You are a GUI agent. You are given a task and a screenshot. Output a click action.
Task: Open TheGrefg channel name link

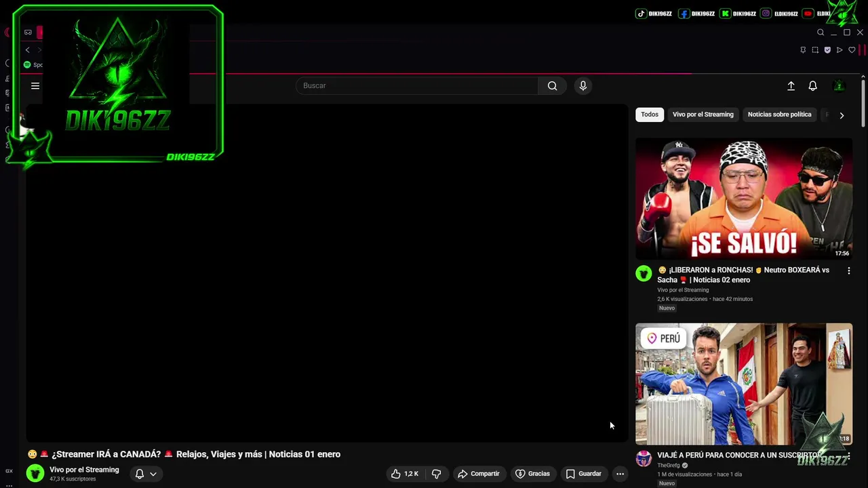(x=669, y=466)
